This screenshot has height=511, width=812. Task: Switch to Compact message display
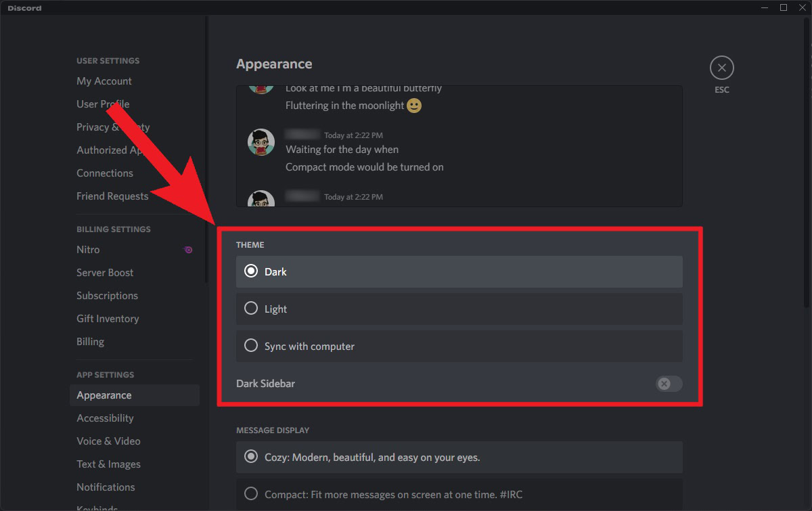[251, 494]
